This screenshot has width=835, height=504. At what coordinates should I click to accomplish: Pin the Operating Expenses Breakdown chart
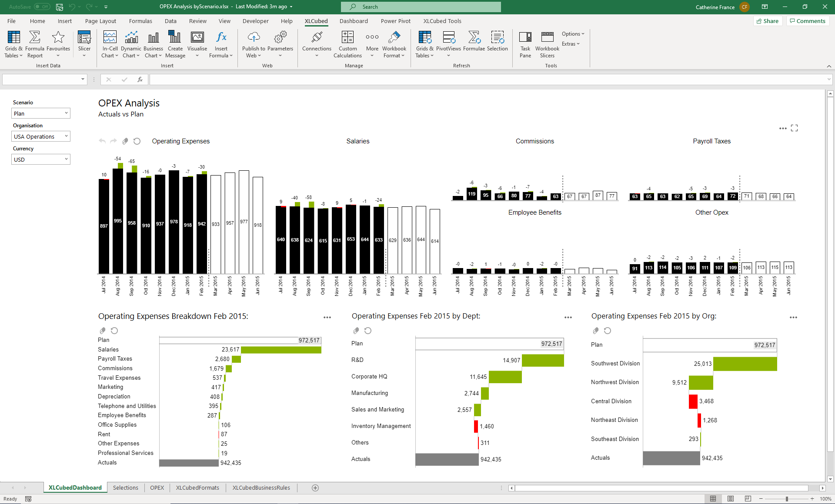point(103,331)
